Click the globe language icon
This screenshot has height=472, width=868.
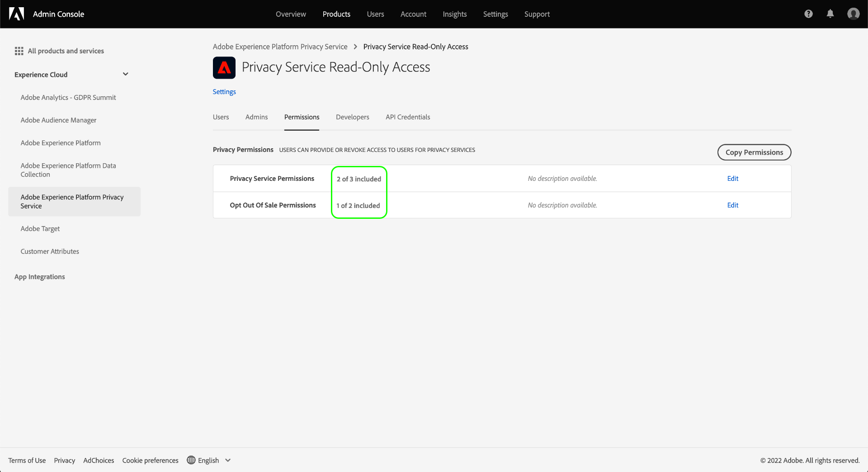[191, 460]
